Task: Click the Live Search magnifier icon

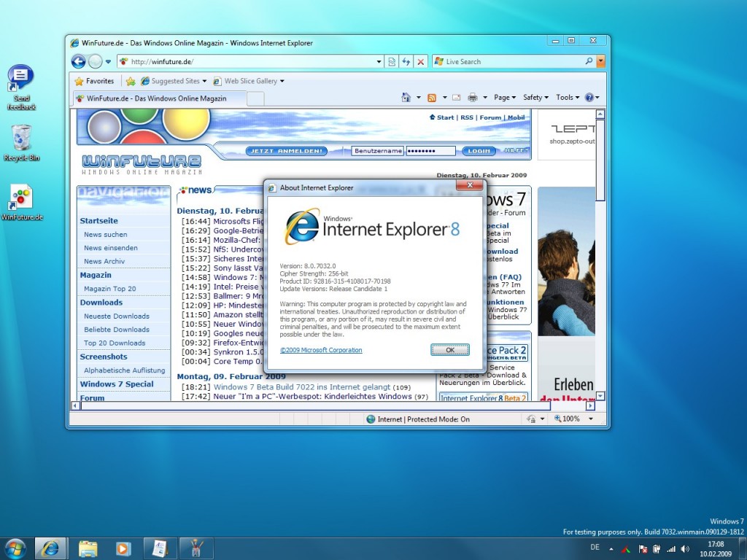Action: pos(589,61)
